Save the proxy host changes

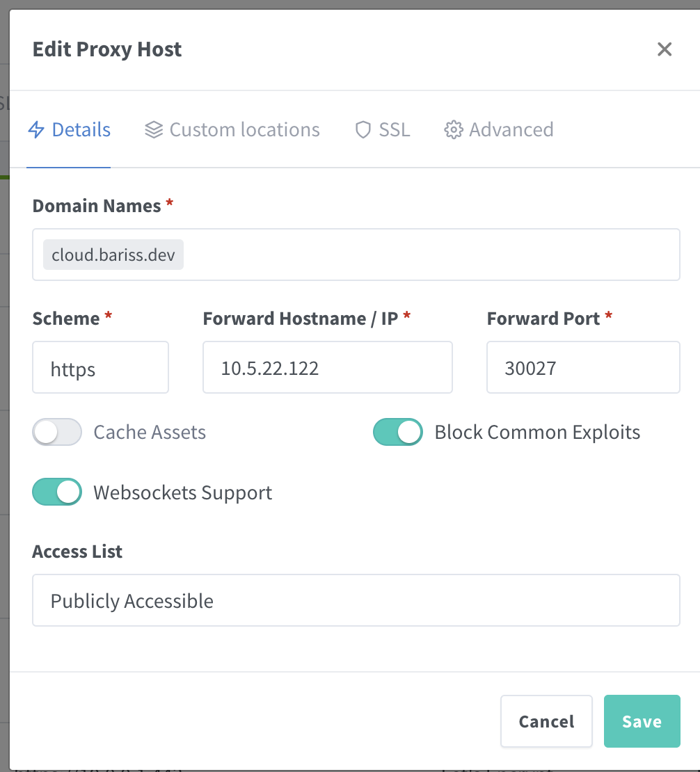pyautogui.click(x=642, y=721)
